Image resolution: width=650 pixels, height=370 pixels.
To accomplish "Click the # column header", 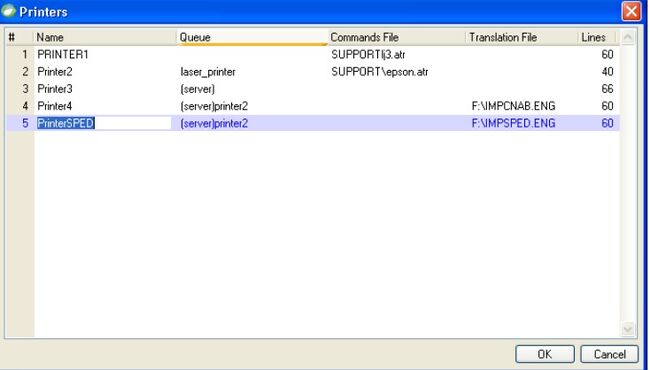I will point(19,37).
